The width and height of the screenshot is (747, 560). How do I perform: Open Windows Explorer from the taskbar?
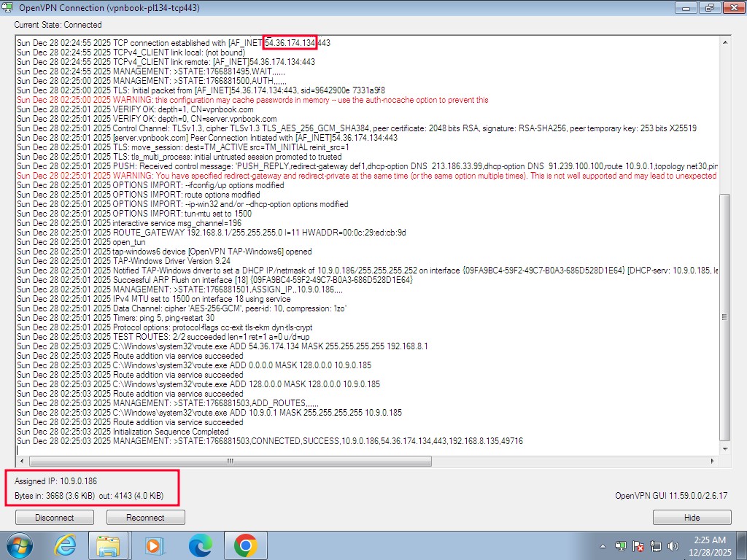click(108, 545)
